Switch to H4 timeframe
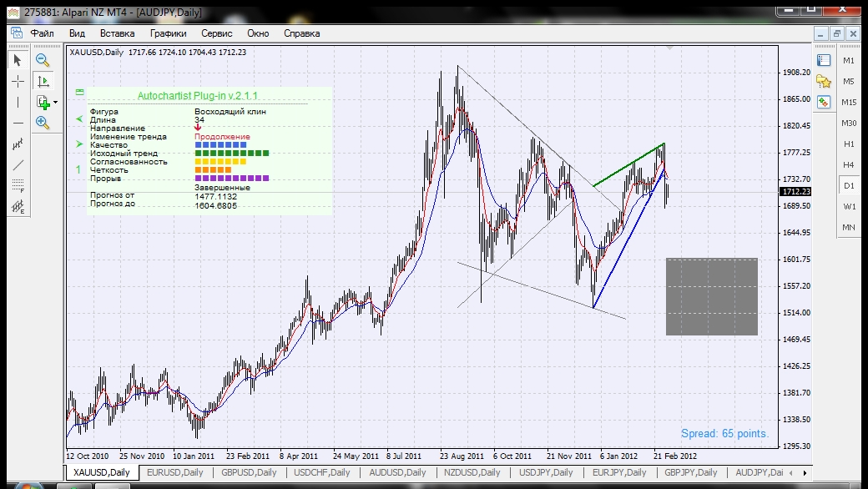The height and width of the screenshot is (489, 868). pyautogui.click(x=849, y=165)
